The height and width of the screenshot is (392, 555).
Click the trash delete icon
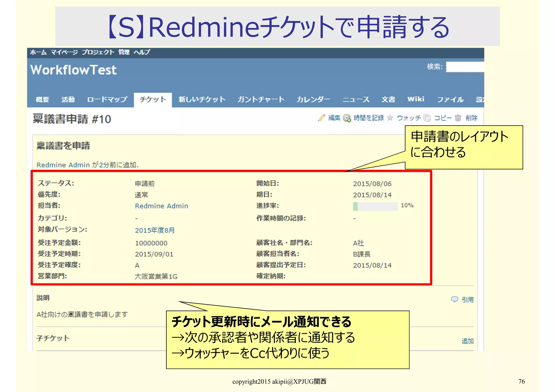coord(458,118)
